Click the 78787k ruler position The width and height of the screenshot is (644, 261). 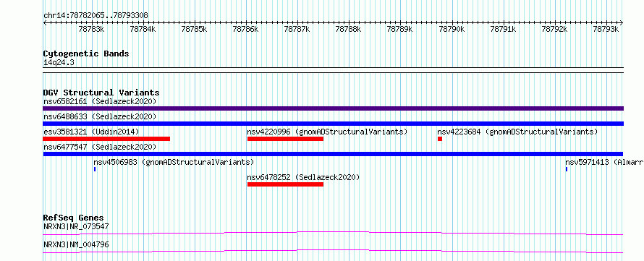tap(297, 29)
